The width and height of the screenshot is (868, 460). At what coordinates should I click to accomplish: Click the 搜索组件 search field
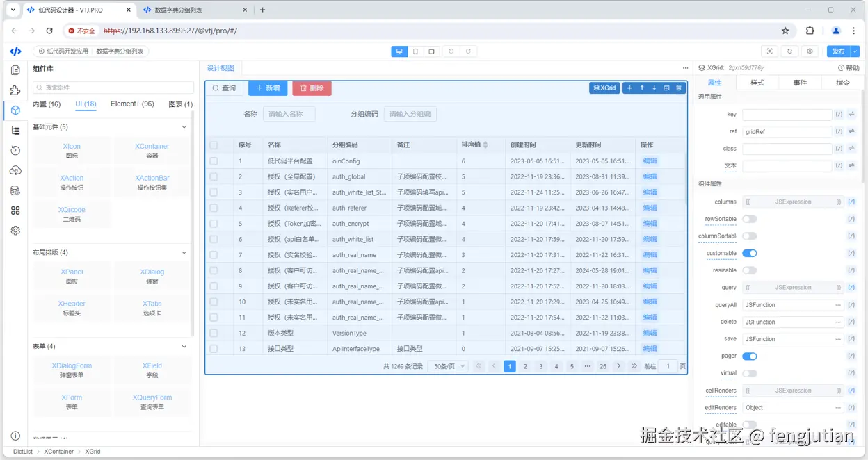click(113, 88)
